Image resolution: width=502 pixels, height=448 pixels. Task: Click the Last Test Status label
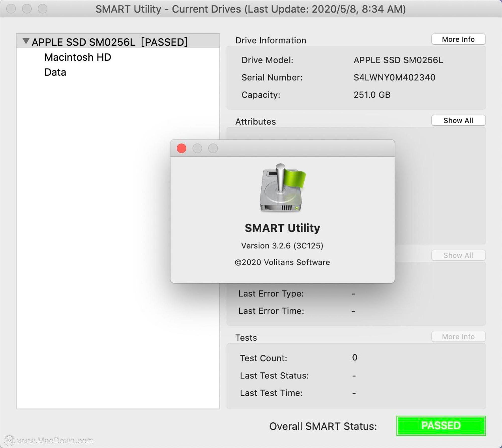274,376
